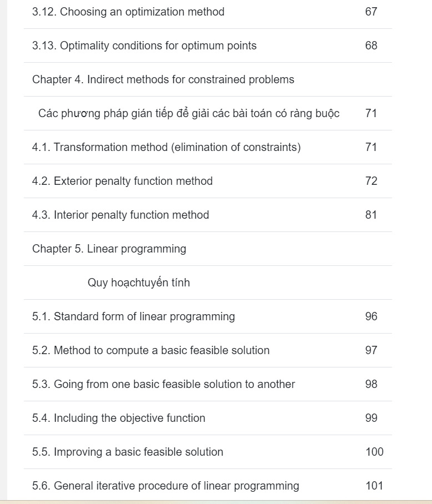The height and width of the screenshot is (504, 432).
Task: Select 5.2 Method to compute a basic feasible solution
Action: pyautogui.click(x=151, y=350)
